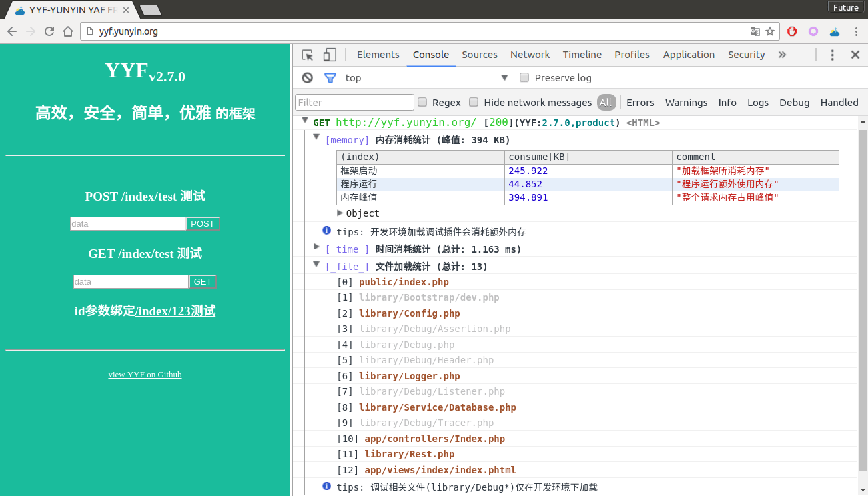Collapse the GET request log group
Viewport: 868px width, 496px height.
click(x=305, y=121)
